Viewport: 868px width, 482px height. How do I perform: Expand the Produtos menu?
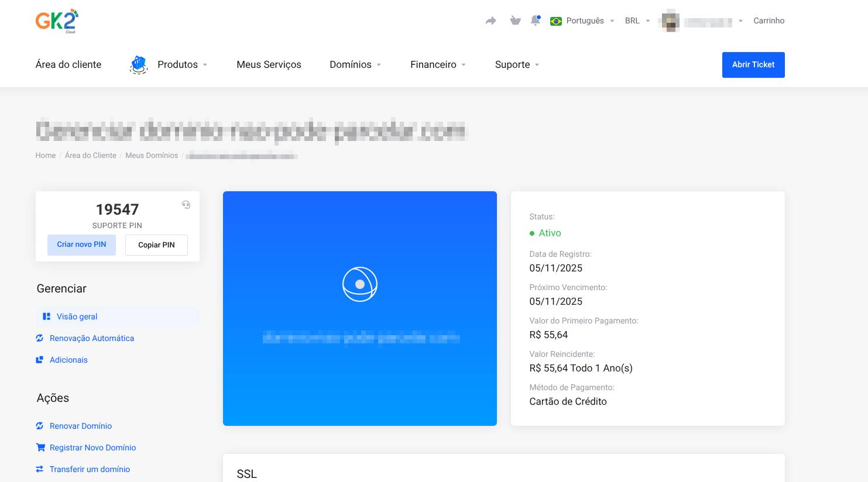[x=182, y=64]
